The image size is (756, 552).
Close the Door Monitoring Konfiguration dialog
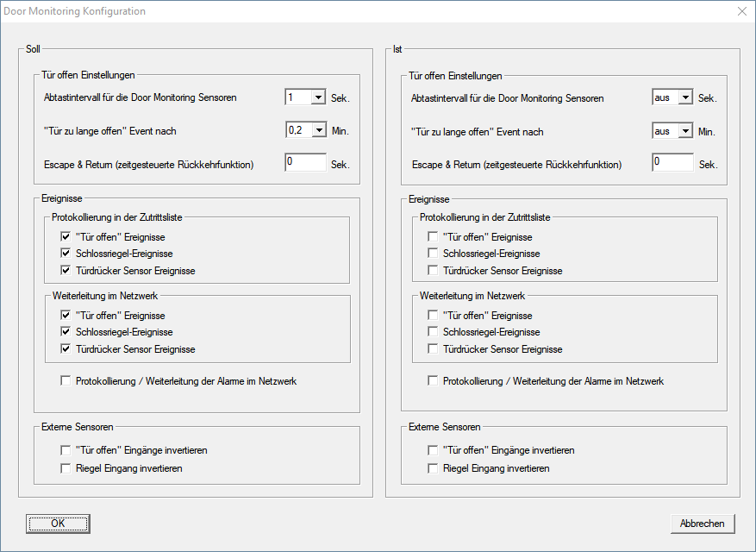pyautogui.click(x=741, y=12)
